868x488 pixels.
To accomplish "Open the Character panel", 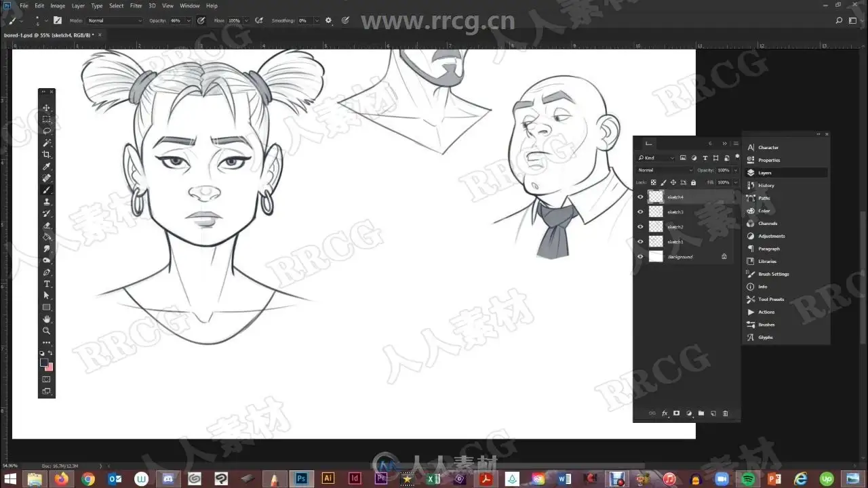I will tap(768, 148).
